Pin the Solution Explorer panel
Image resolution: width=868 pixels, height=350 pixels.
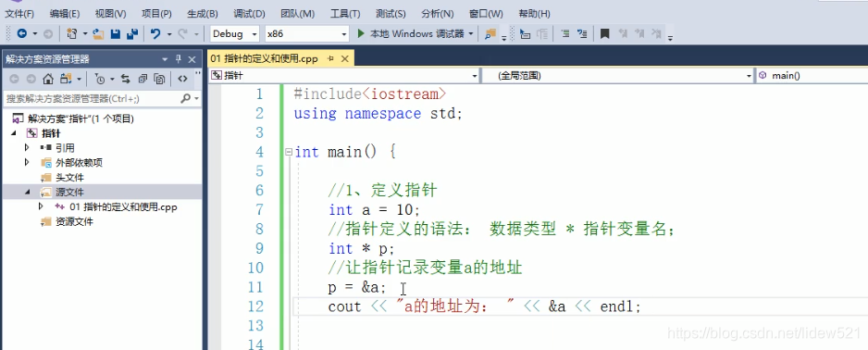(179, 59)
